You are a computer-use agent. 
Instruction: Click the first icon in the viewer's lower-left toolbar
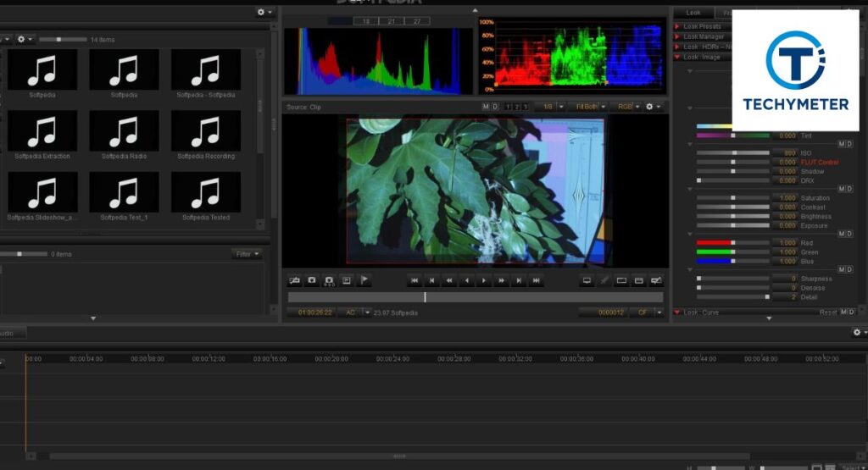(294, 280)
